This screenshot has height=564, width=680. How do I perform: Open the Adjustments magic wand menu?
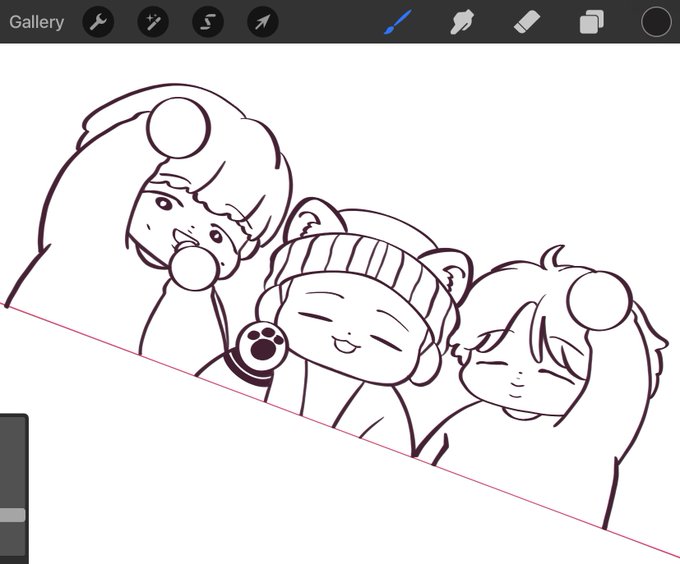[153, 22]
